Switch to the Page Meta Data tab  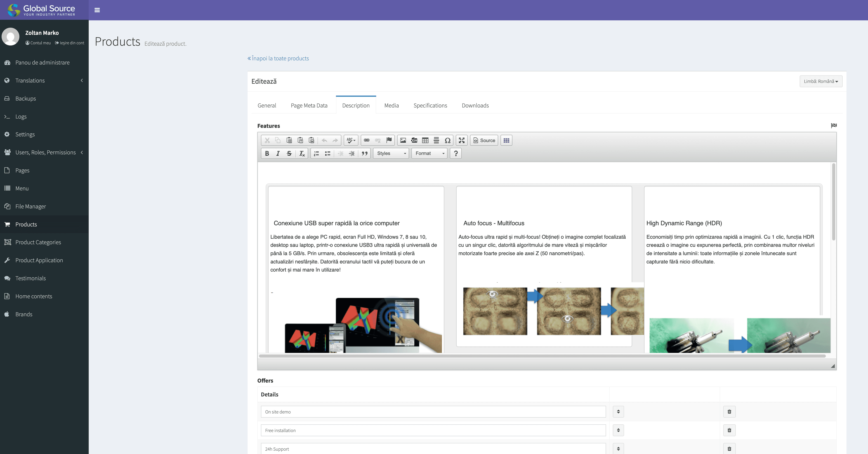click(x=309, y=105)
